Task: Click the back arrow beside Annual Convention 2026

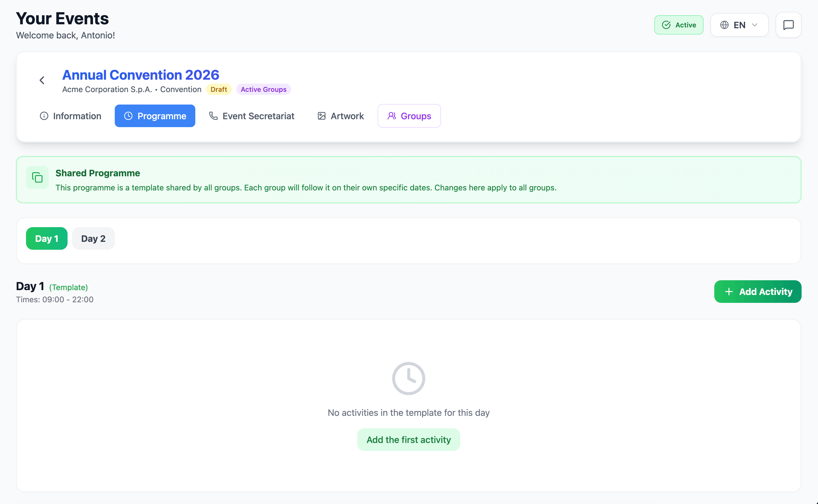Action: [x=42, y=80]
